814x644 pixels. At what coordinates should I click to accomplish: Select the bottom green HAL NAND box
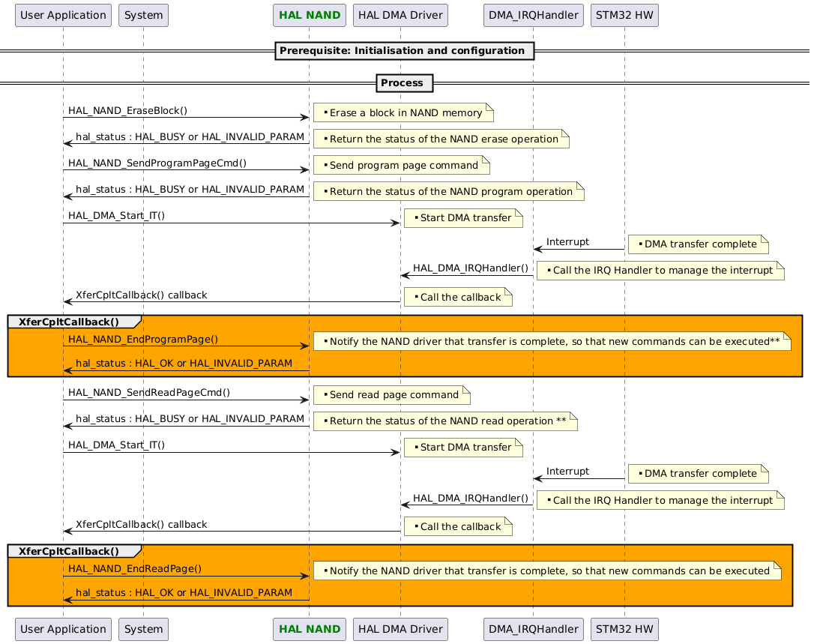pos(310,629)
